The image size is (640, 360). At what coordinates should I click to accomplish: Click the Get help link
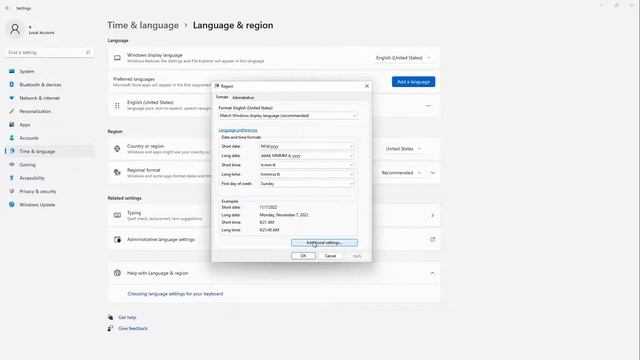click(x=127, y=317)
